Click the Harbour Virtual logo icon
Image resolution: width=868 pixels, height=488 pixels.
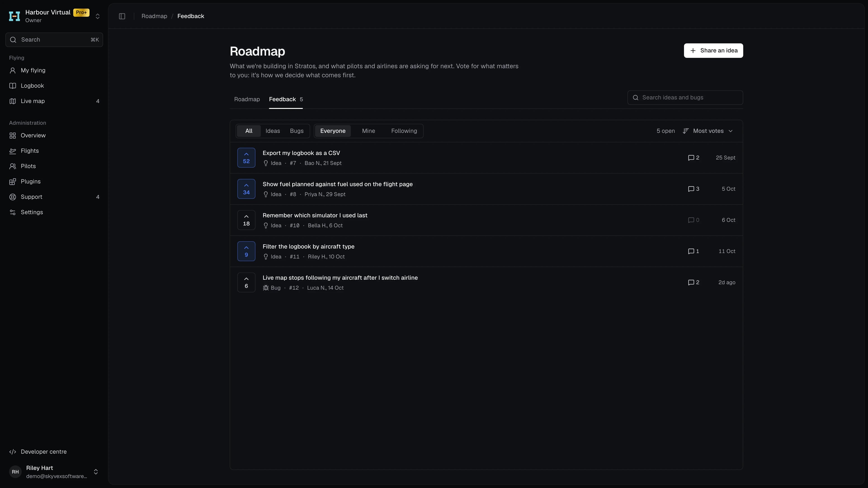point(14,16)
